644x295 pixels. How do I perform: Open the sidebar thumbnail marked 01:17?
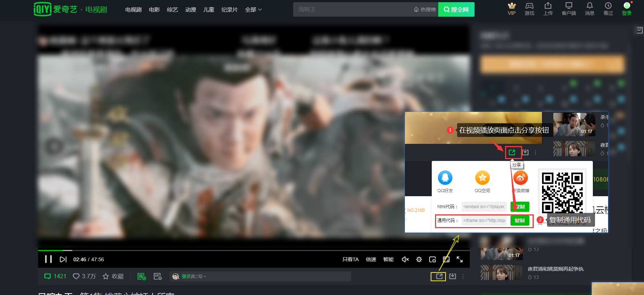501,248
